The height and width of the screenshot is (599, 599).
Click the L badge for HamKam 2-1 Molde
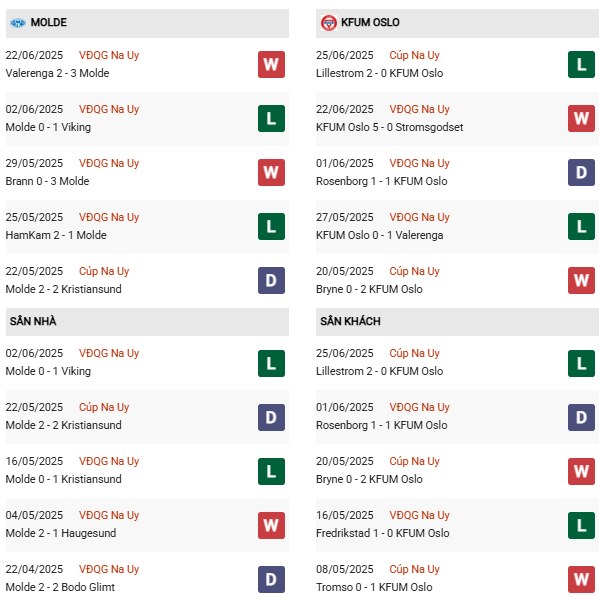[271, 226]
